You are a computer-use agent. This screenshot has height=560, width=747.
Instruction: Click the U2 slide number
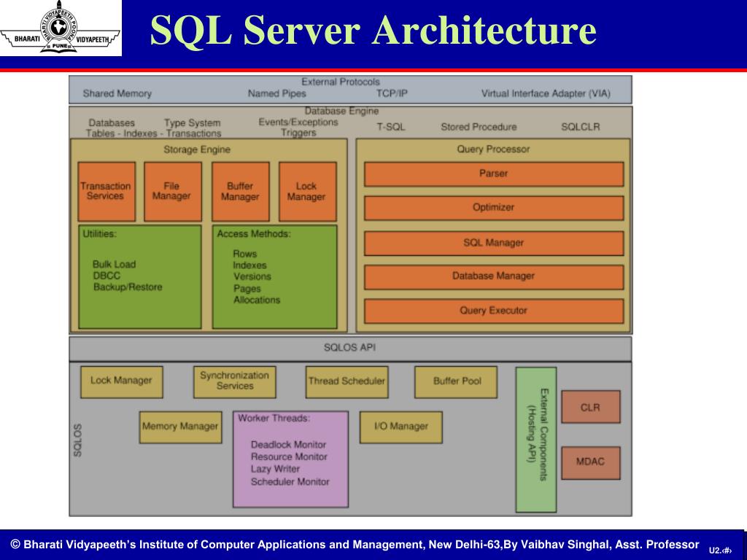tap(720, 551)
